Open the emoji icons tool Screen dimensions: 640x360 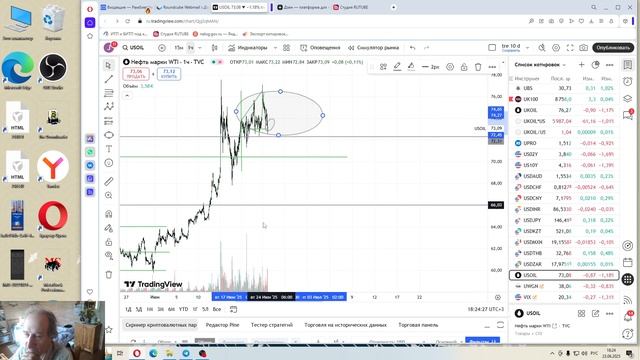point(109,163)
